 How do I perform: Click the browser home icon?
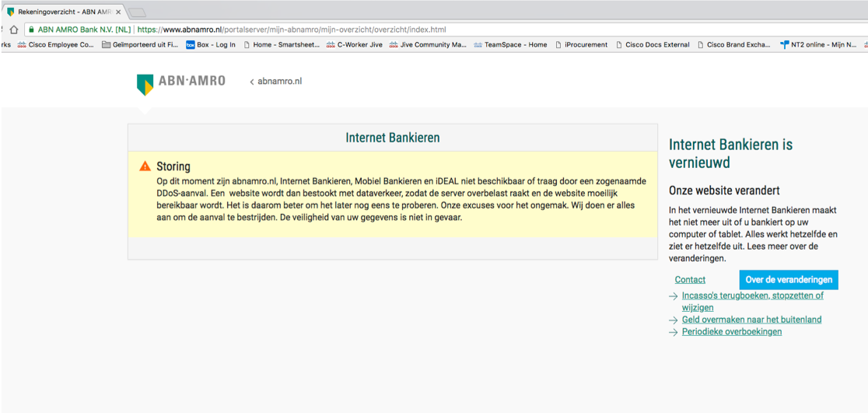[x=15, y=30]
